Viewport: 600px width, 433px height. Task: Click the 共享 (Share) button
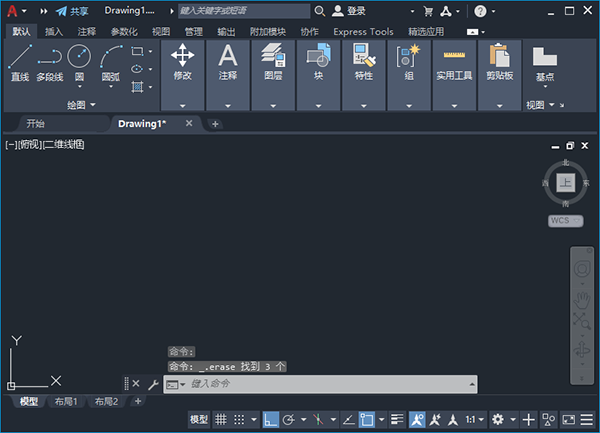[x=72, y=10]
